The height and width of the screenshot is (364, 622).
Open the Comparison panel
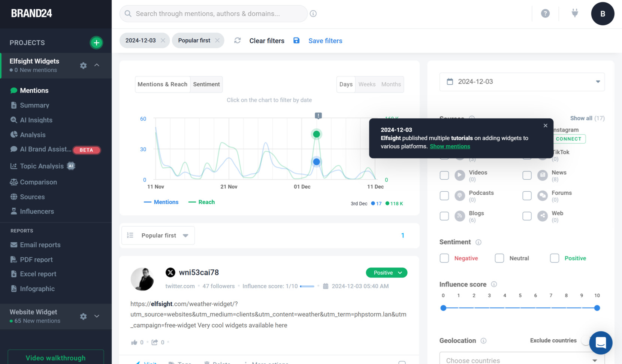pyautogui.click(x=37, y=182)
